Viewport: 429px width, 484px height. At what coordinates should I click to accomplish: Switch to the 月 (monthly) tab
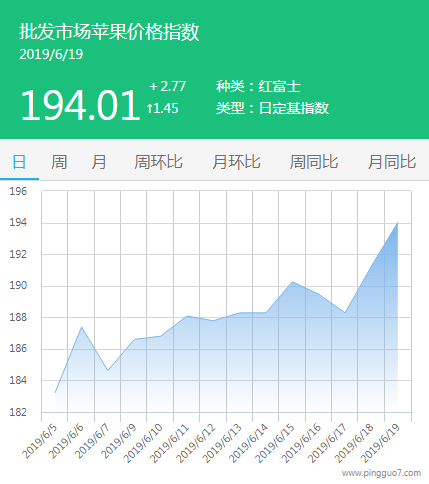tap(99, 162)
